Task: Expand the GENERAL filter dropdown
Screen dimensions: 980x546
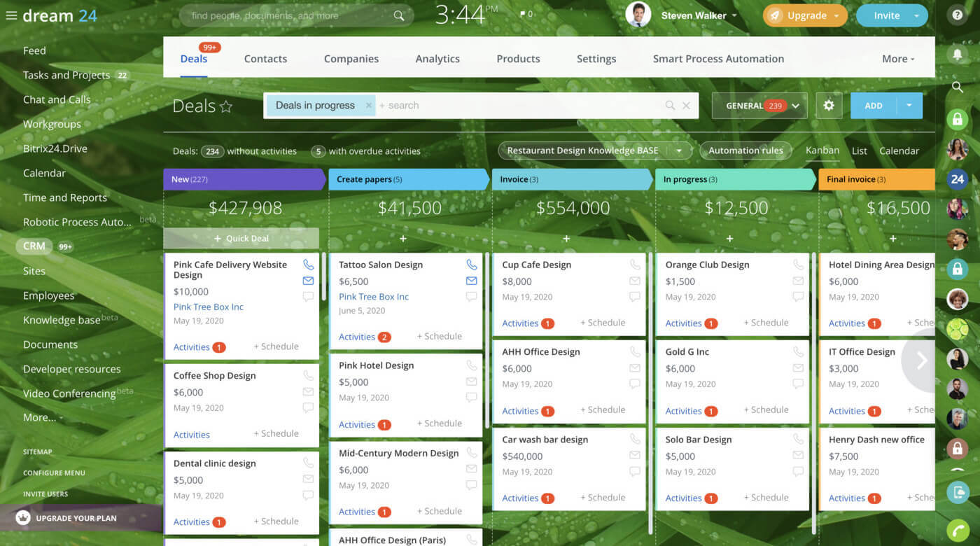Action: coord(797,106)
